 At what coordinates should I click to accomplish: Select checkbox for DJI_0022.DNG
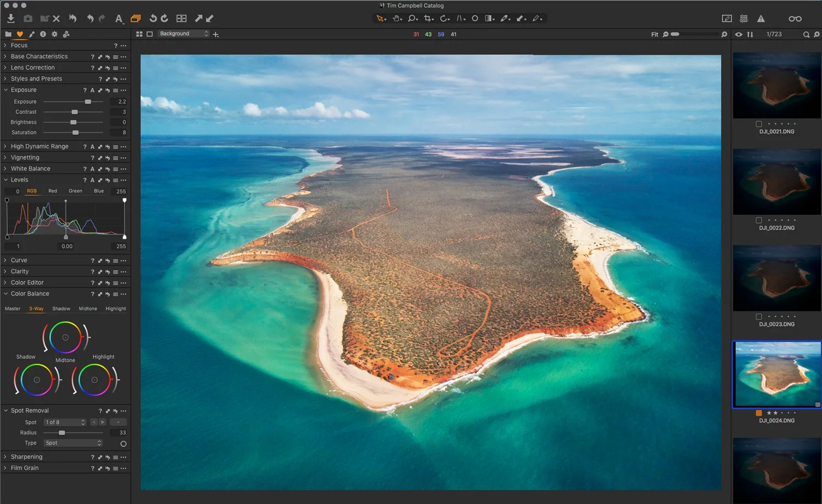(759, 220)
